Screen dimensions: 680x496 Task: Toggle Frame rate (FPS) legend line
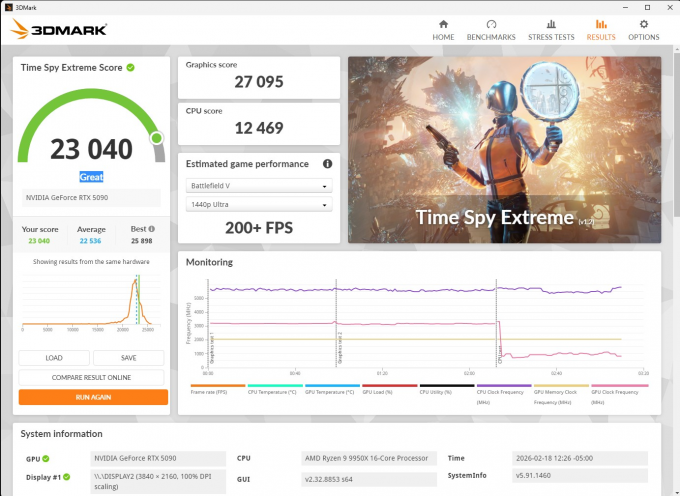point(218,389)
